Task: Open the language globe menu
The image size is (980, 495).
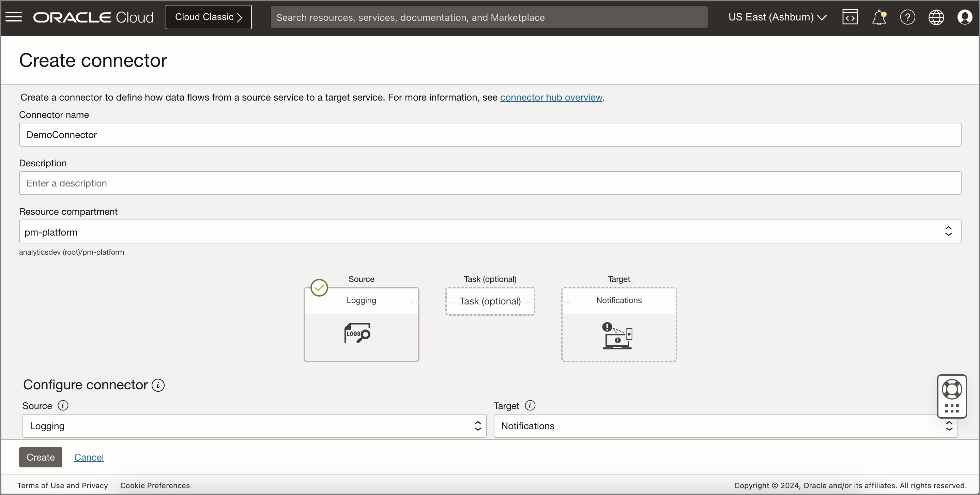Action: 936,17
